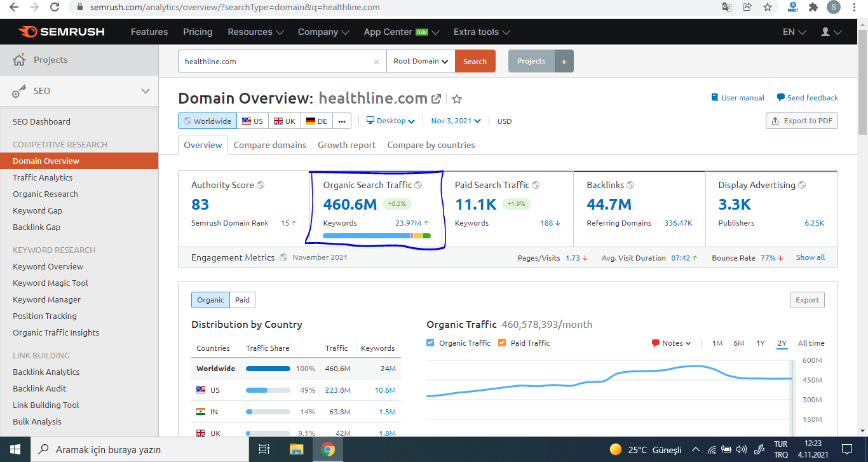The image size is (868, 462).
Task: Click the globe info icon beside Authority Score
Action: click(x=261, y=185)
